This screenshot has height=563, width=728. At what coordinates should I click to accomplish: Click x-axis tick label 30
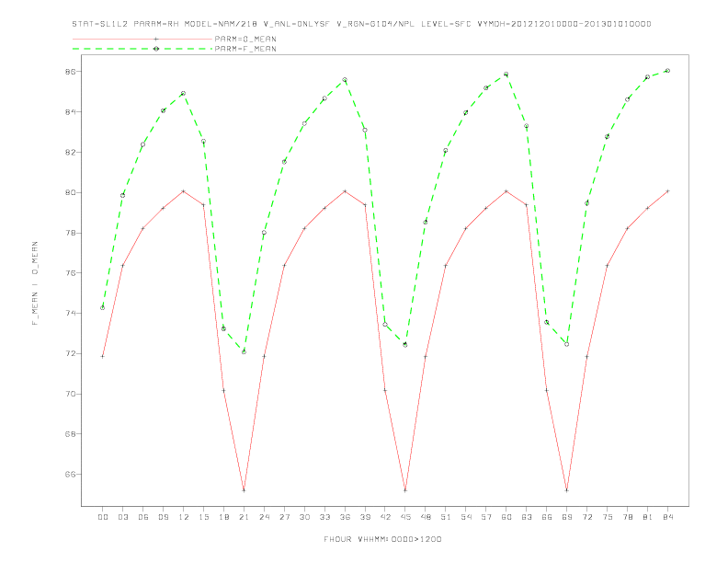304,517
